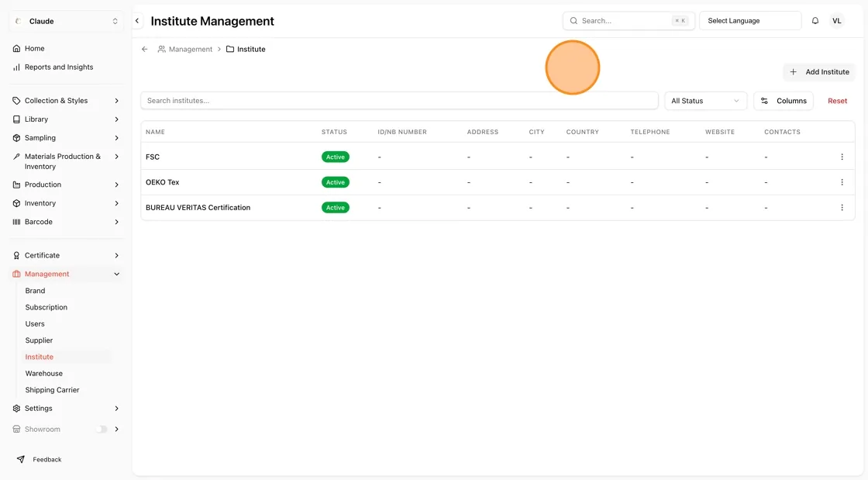This screenshot has width=868, height=480.
Task: Open Subscription under Management
Action: 46,307
